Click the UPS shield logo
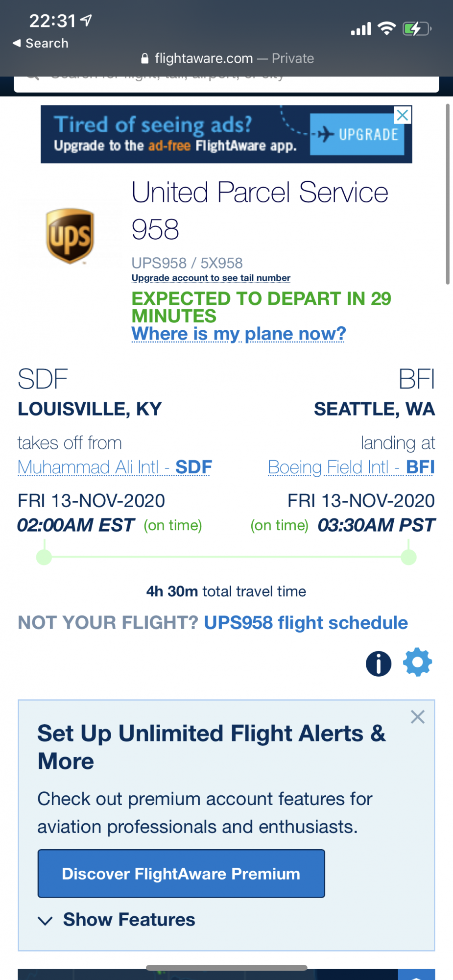The height and width of the screenshot is (980, 453). pos(70,236)
